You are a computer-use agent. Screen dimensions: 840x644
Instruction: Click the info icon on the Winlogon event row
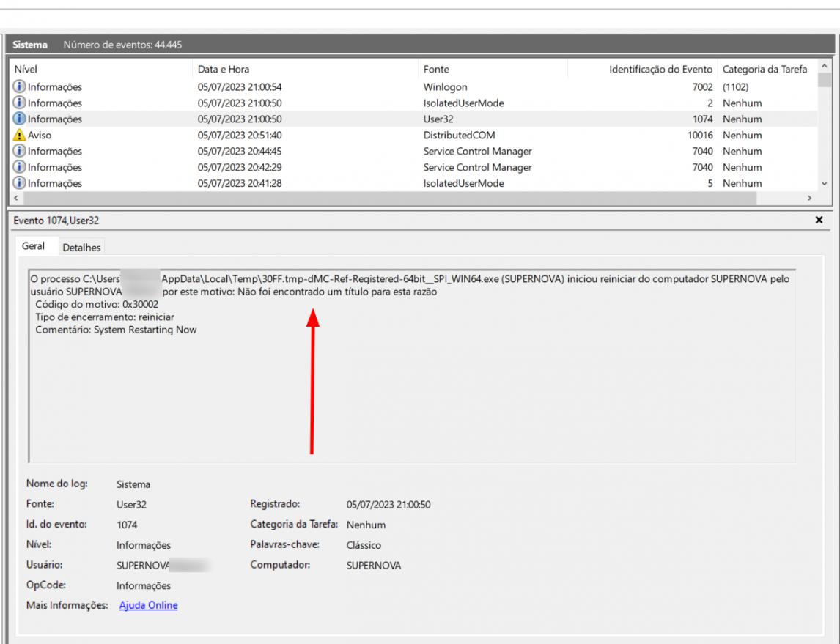[x=20, y=87]
